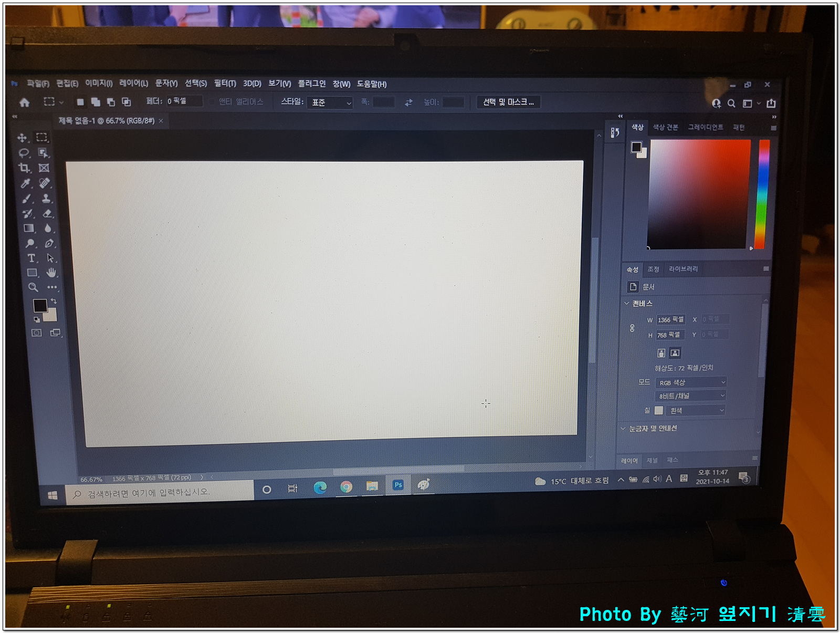Select the Eraser tool
The width and height of the screenshot is (840, 633).
47,213
